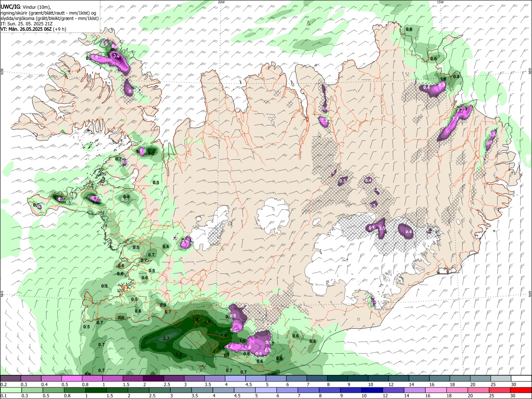The image size is (532, 399).
Task: Click the lower legend swatch between 20 and 25
Action: click(478, 390)
